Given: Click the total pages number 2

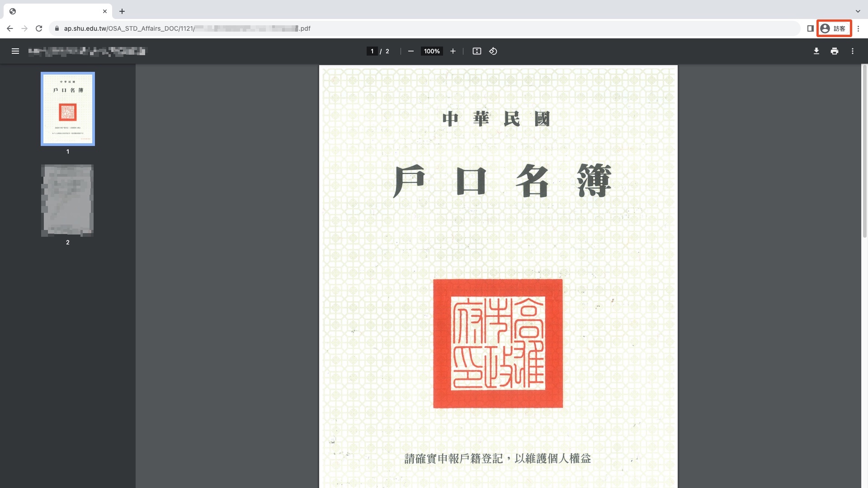Looking at the screenshot, I should (387, 51).
